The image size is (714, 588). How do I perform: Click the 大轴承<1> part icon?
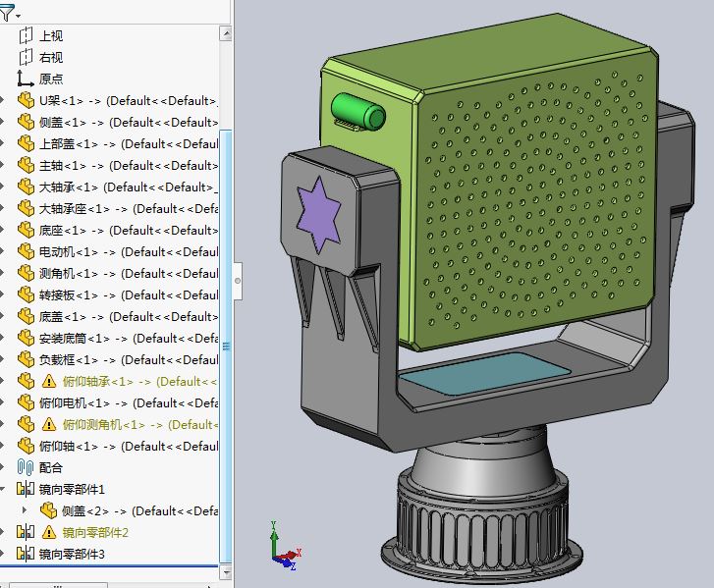click(26, 187)
